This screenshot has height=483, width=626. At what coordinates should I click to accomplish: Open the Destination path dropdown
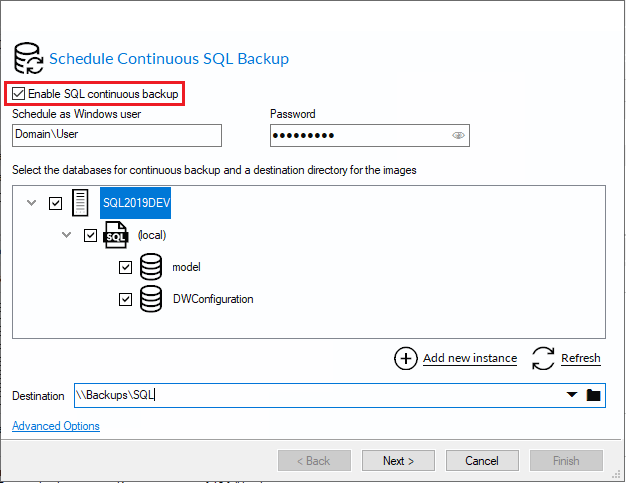point(572,395)
